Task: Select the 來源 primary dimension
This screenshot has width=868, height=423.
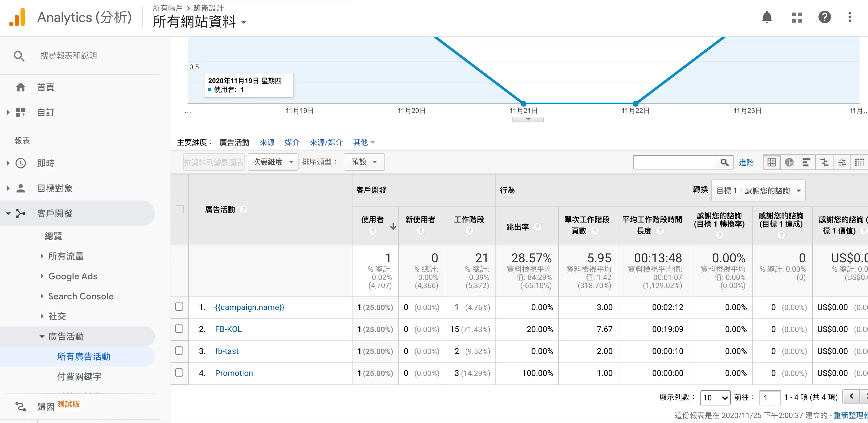Action: (267, 142)
